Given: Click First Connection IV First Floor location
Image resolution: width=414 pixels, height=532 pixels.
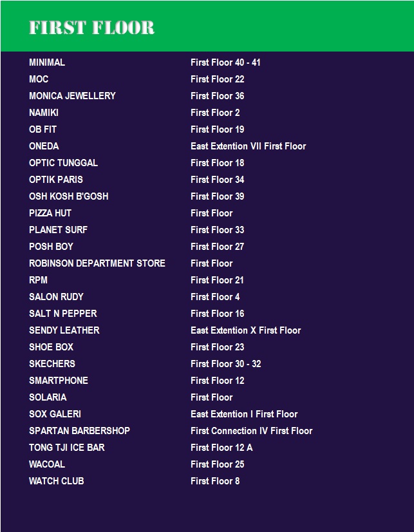Looking at the screenshot, I should (251, 431).
